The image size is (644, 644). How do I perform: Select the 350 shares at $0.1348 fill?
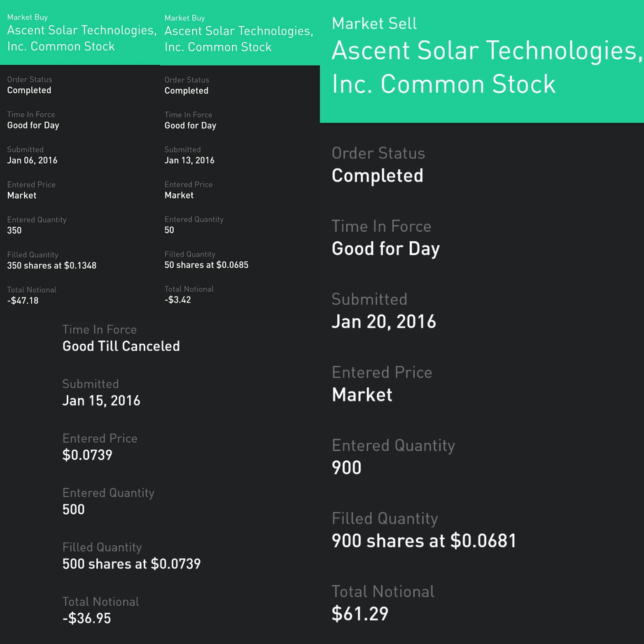coord(51,266)
